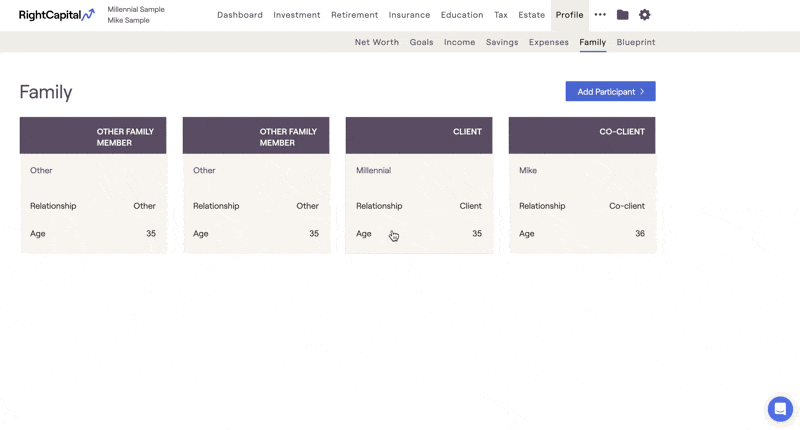Switch to the Blueprint tab

[x=636, y=42]
